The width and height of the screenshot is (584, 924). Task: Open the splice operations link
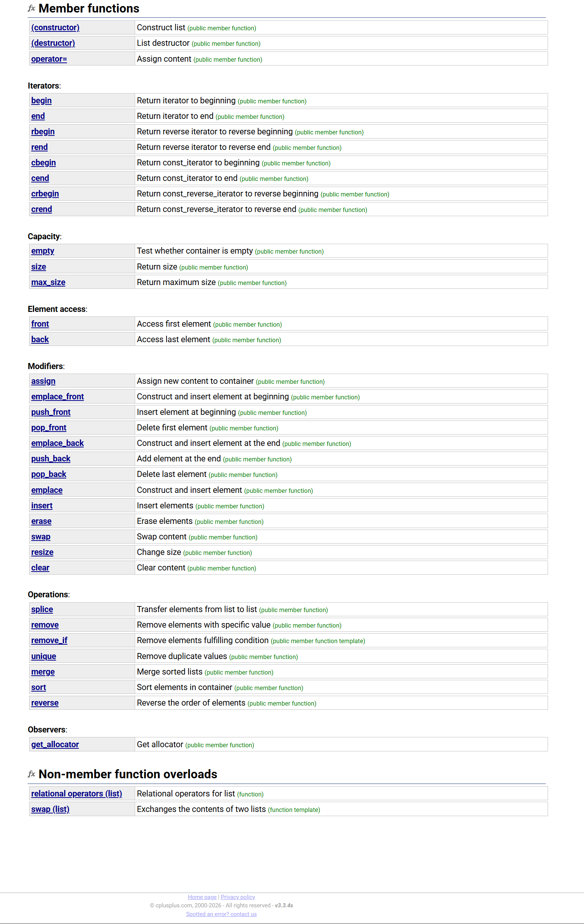click(42, 609)
